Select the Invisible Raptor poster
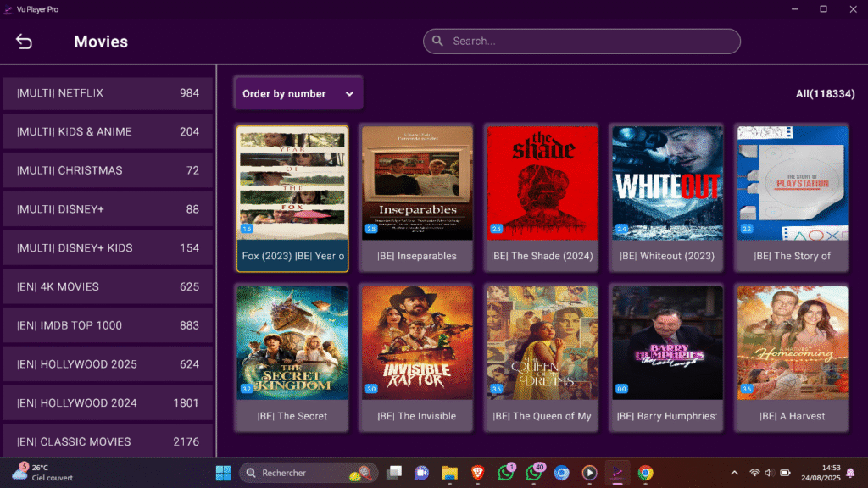 (x=417, y=343)
